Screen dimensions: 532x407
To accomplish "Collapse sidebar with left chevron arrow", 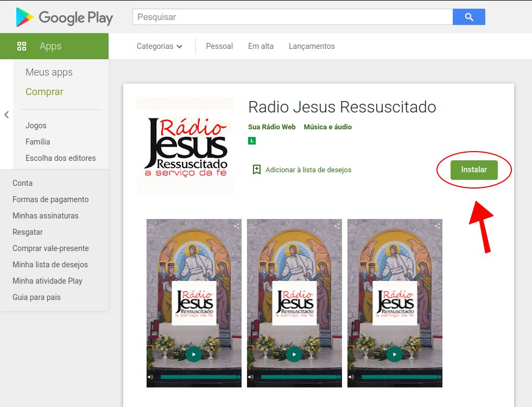I will point(7,115).
